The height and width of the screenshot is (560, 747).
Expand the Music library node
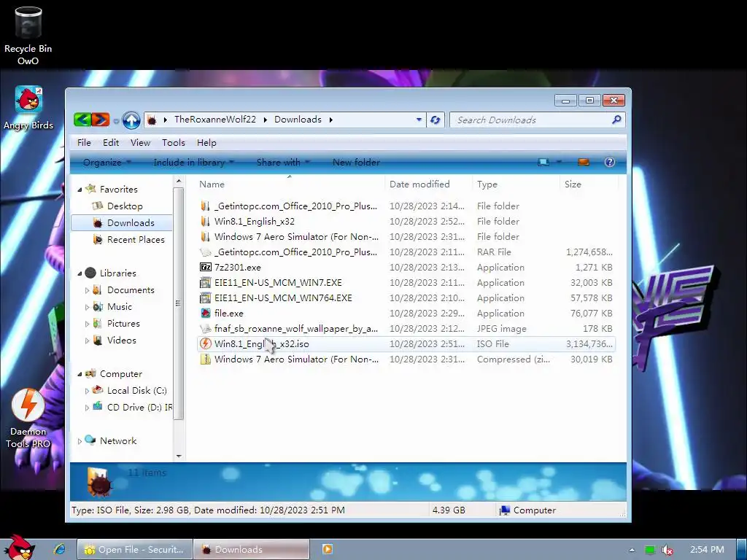click(87, 307)
